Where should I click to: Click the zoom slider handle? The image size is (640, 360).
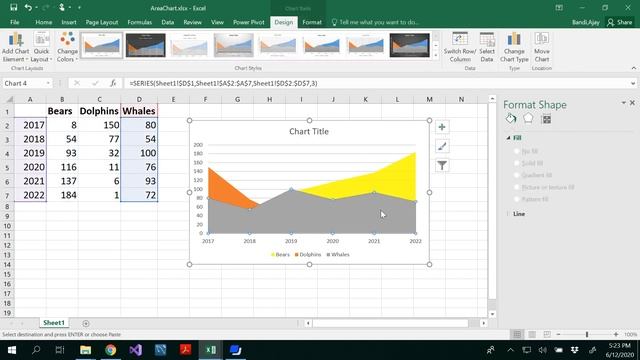pos(587,334)
